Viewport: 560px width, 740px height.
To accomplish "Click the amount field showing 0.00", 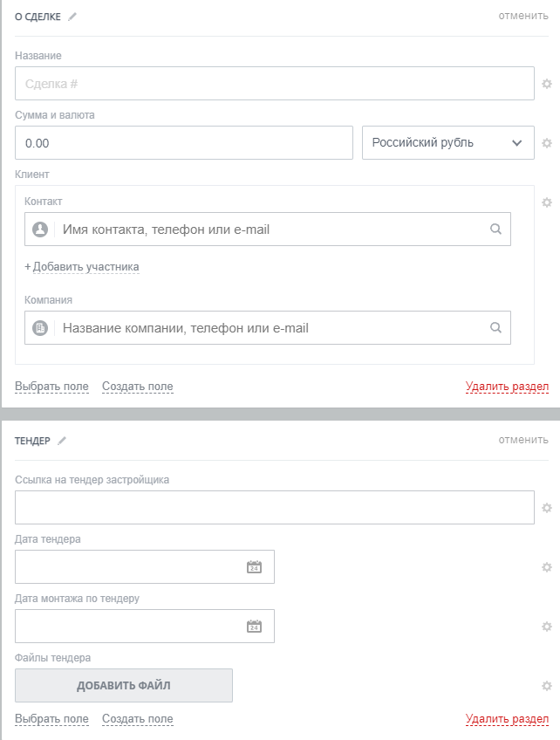I will [x=183, y=143].
